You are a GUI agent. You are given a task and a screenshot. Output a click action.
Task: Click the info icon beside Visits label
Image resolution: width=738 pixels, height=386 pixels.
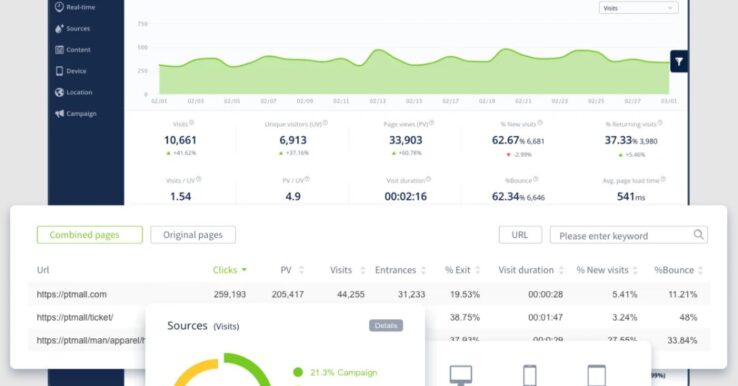(192, 123)
